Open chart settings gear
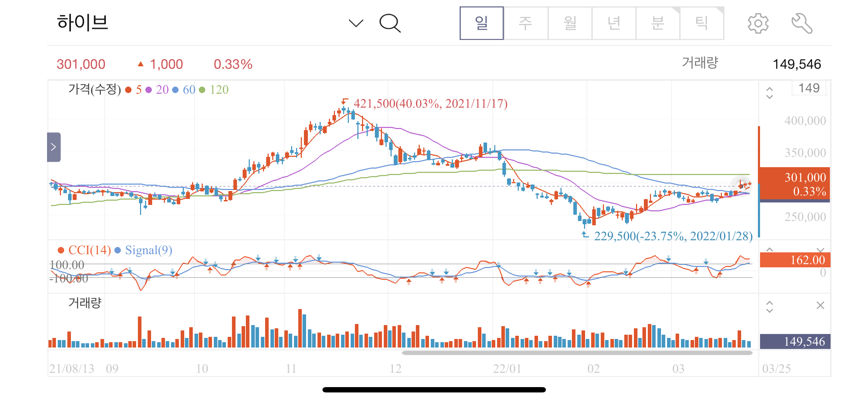Image resolution: width=868 pixels, height=401 pixels. pos(758,24)
